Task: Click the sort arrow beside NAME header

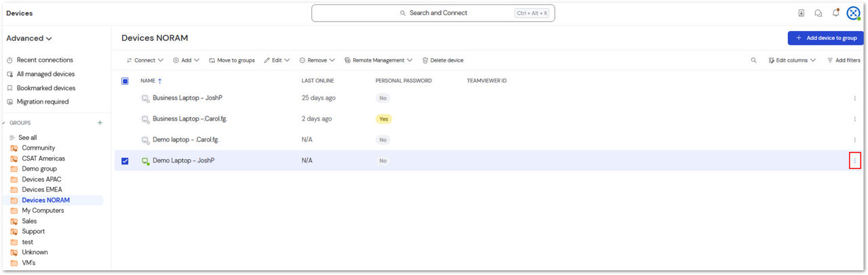Action: [160, 81]
